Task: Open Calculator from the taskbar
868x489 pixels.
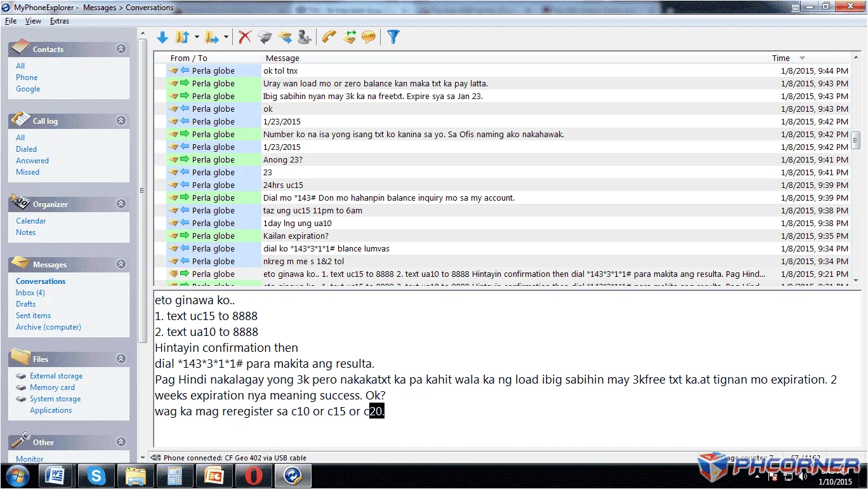Action: coord(175,476)
